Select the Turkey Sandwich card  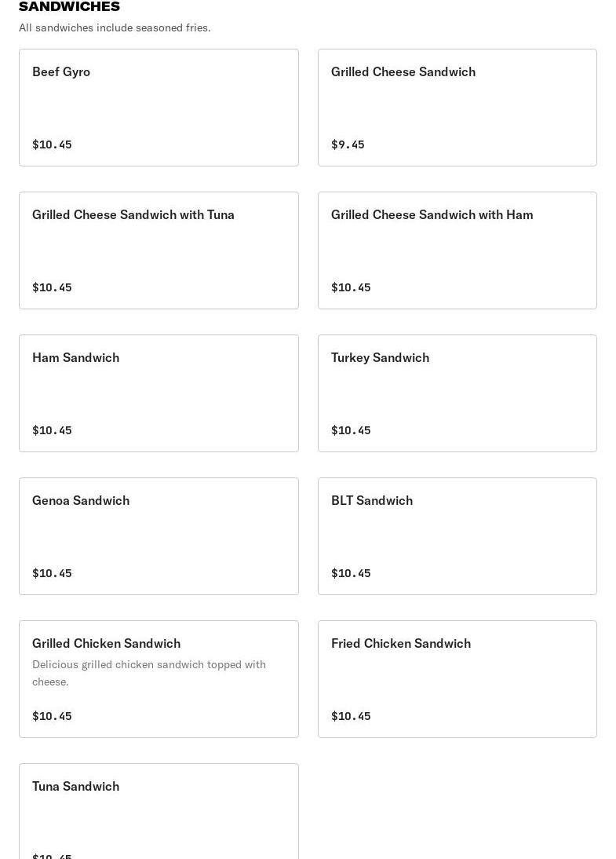pos(457,393)
